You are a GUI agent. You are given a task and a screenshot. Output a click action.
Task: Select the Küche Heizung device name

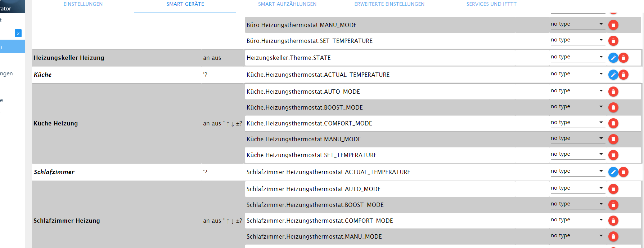click(56, 123)
